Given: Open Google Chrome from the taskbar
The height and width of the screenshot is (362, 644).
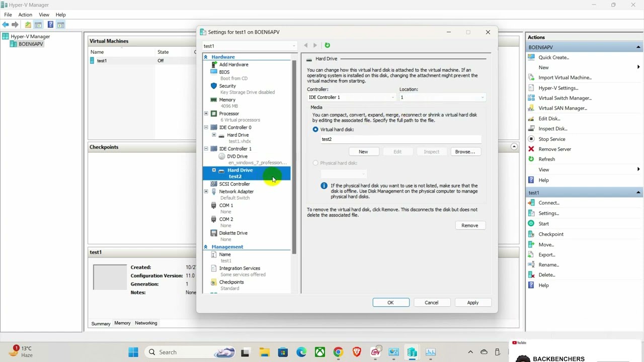Looking at the screenshot, I should coord(338,352).
